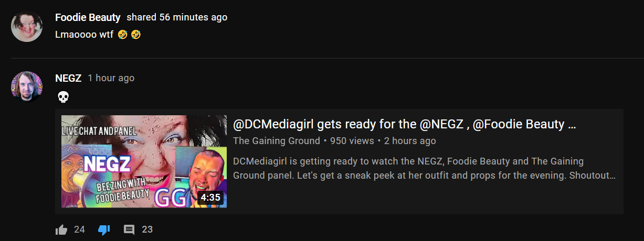Open the 'shared 56 minutes ago' post link
The image size is (644, 241).
[x=177, y=17]
